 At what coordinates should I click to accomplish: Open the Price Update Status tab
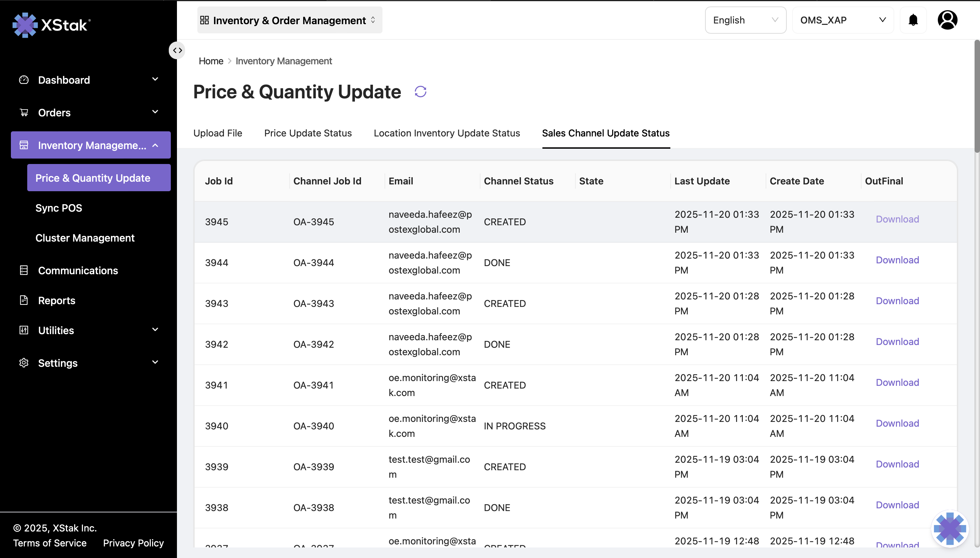pos(308,133)
